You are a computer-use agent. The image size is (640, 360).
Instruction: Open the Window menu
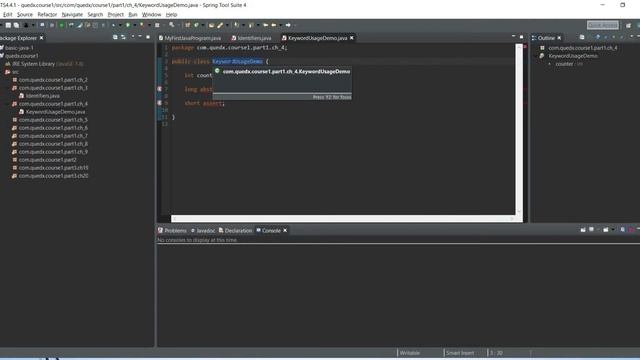click(x=151, y=14)
